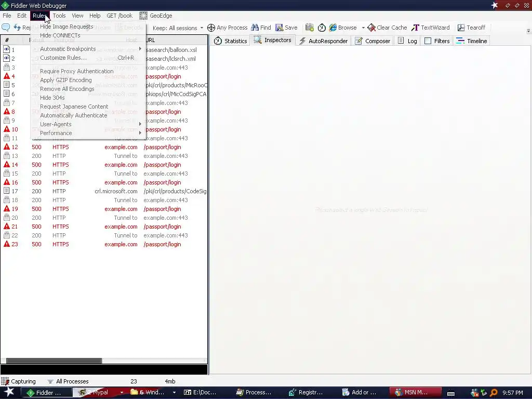Click the Capturing status bar icon
The image size is (532, 399).
tap(5, 381)
